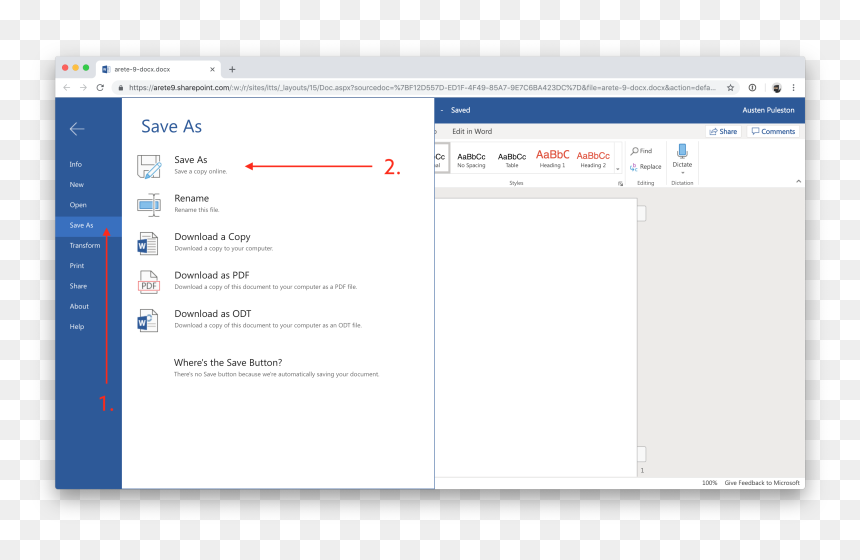Go forward with browser forward arrow
The height and width of the screenshot is (560, 860).
coord(83,88)
